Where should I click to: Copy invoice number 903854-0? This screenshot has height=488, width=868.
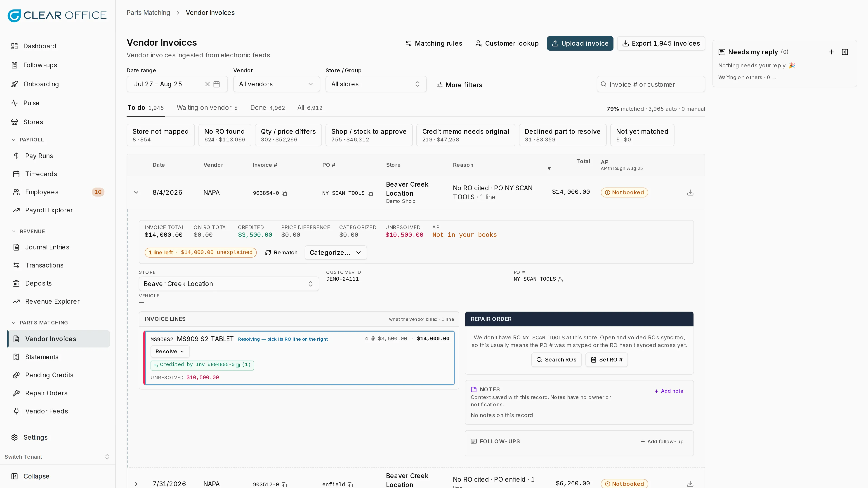tap(284, 193)
